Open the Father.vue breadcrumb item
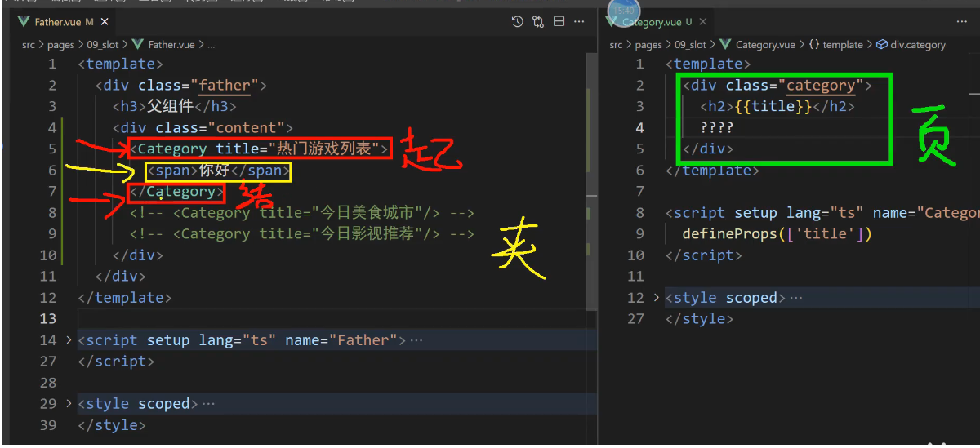The width and height of the screenshot is (980, 448). (173, 45)
